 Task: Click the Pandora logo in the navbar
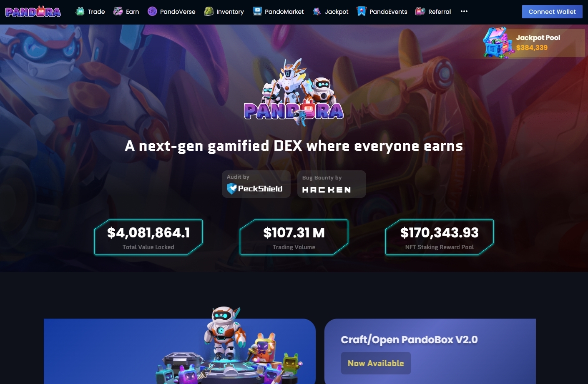tap(33, 12)
